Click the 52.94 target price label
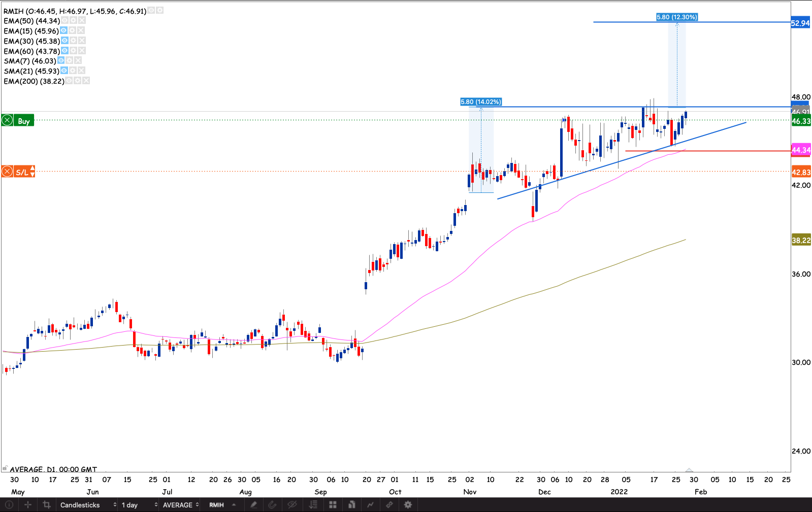The image size is (812, 512). [800, 23]
